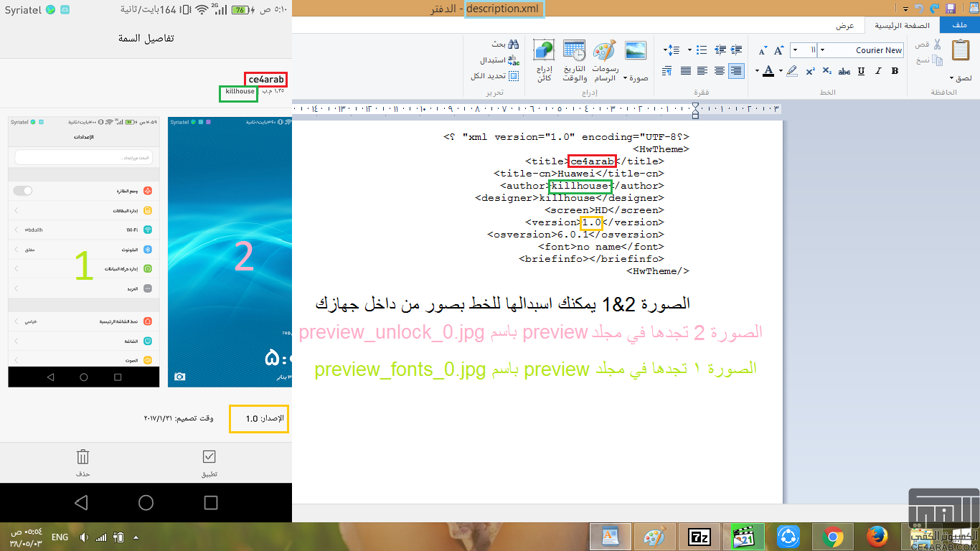Click Select All (تحديد الكل) button
This screenshot has height=551, width=980.
[x=496, y=76]
